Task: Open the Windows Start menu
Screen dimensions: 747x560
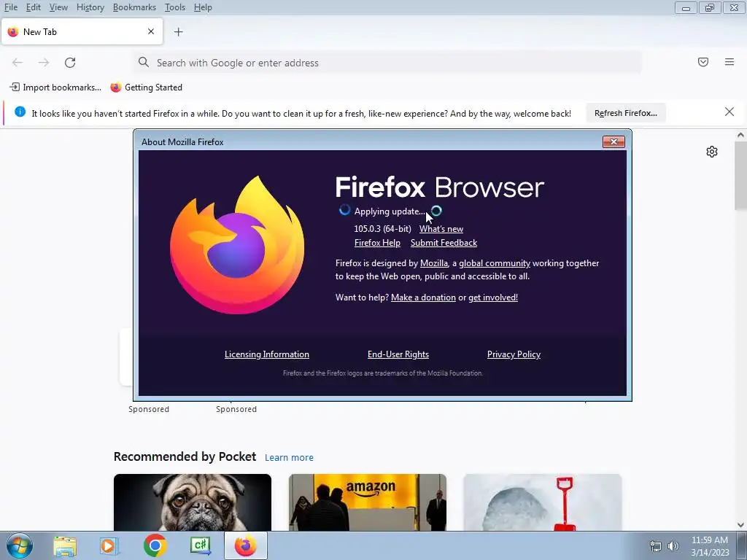Action: tap(19, 545)
